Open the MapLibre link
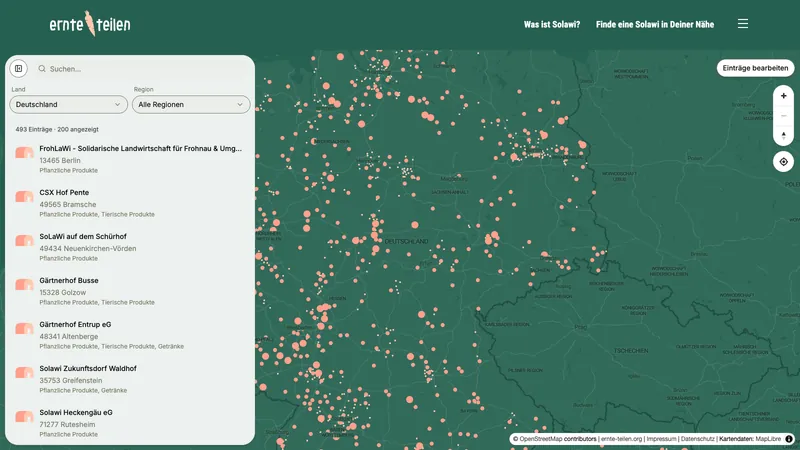 [x=768, y=439]
